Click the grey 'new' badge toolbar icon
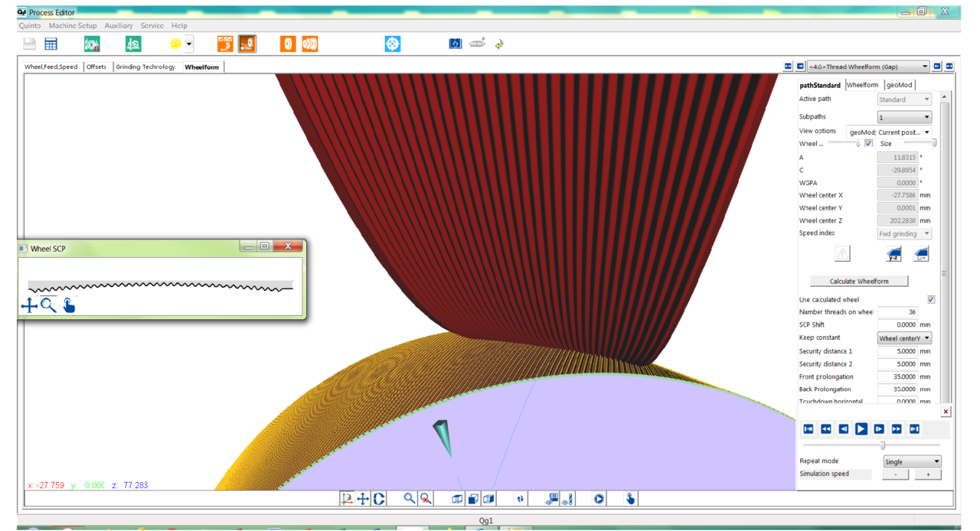The width and height of the screenshot is (980, 531). pyautogui.click(x=477, y=44)
